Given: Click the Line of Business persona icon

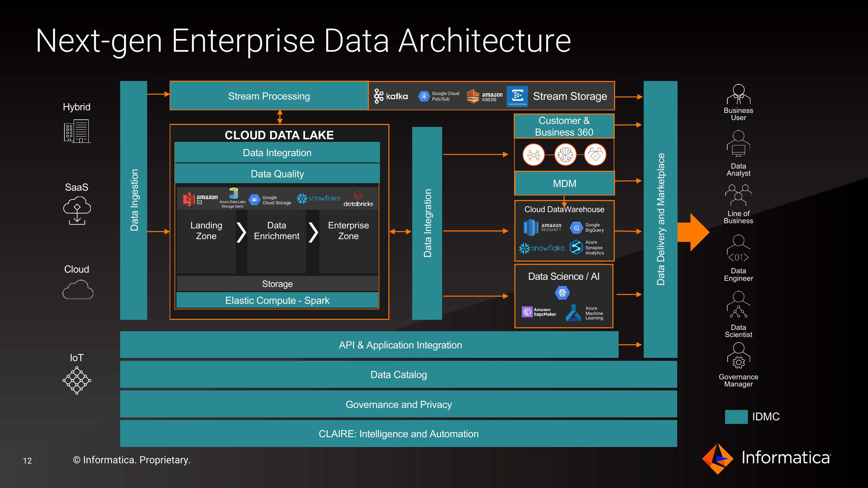Looking at the screenshot, I should pos(739,195).
